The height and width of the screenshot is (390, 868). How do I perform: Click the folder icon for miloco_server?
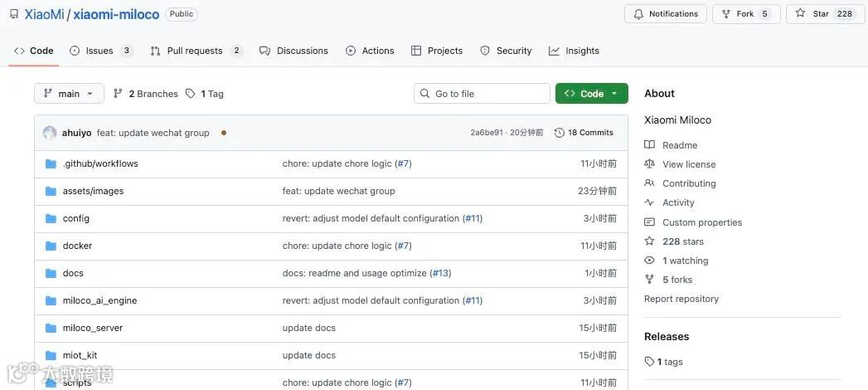[51, 328]
